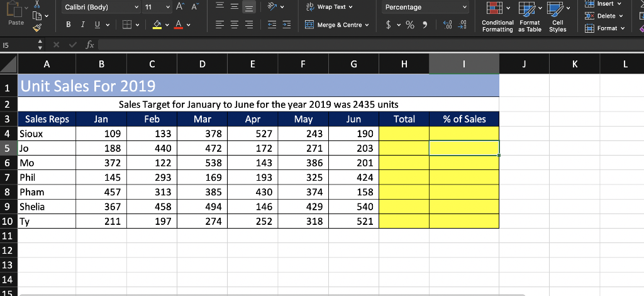This screenshot has width=644, height=296.
Task: Increase indent
Action: [x=286, y=25]
